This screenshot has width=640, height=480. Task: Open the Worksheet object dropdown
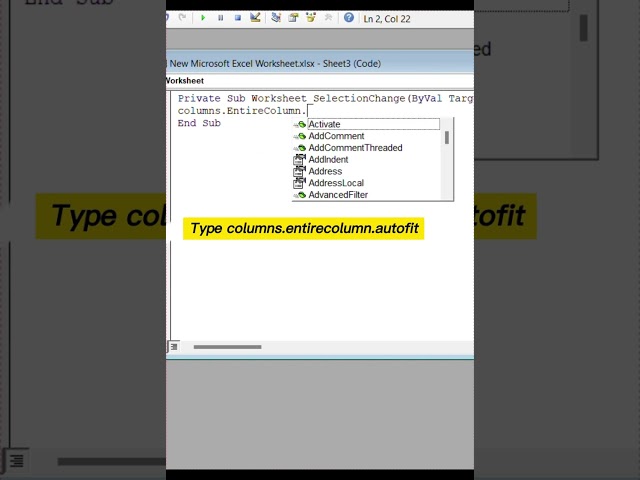click(x=320, y=81)
